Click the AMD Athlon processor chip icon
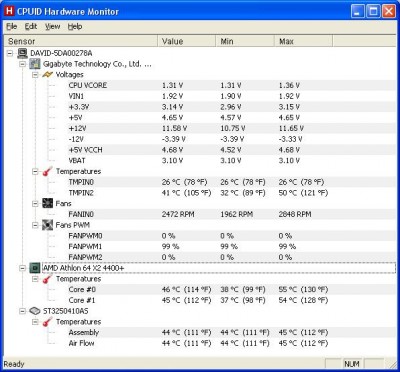This screenshot has width=400, height=372. pyautogui.click(x=35, y=268)
